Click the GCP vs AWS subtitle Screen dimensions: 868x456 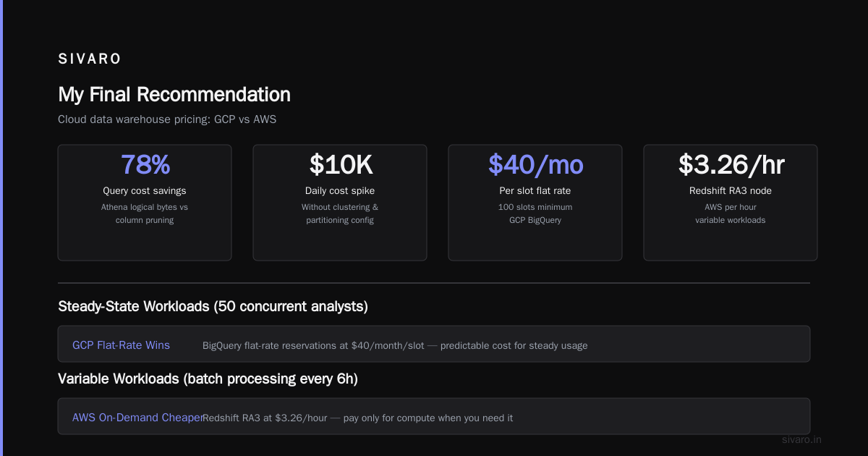tap(167, 119)
